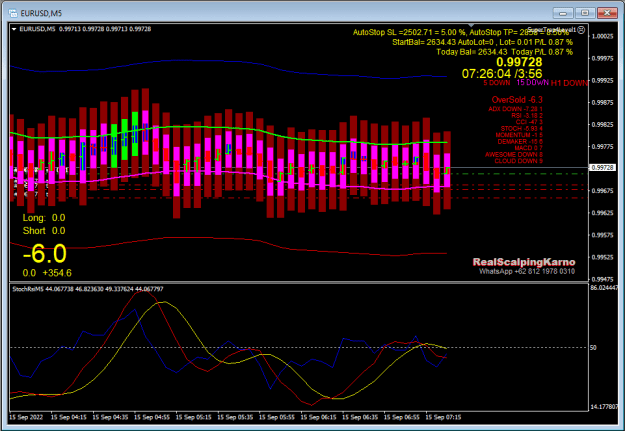Click the '15 Sep 06:55' time axis label

point(402,417)
